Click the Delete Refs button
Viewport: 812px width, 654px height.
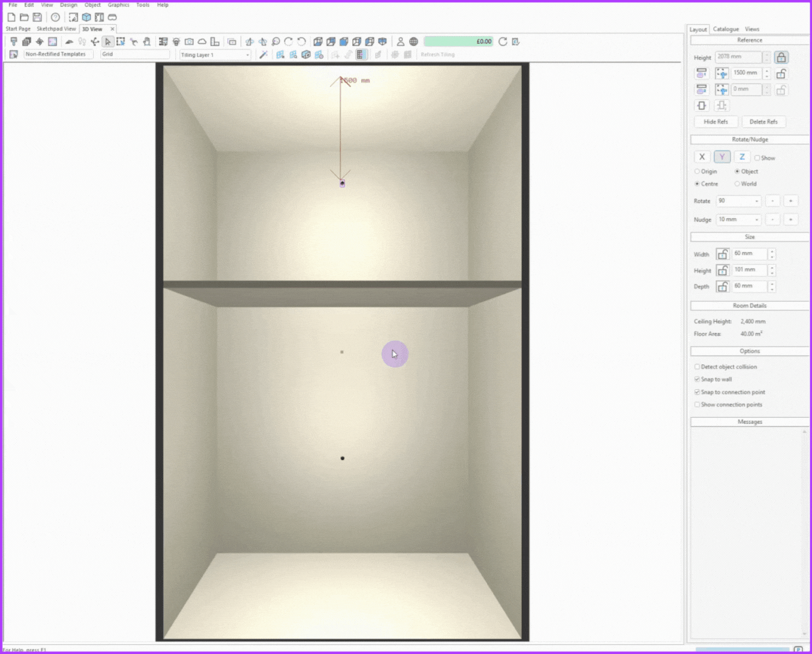[764, 122]
